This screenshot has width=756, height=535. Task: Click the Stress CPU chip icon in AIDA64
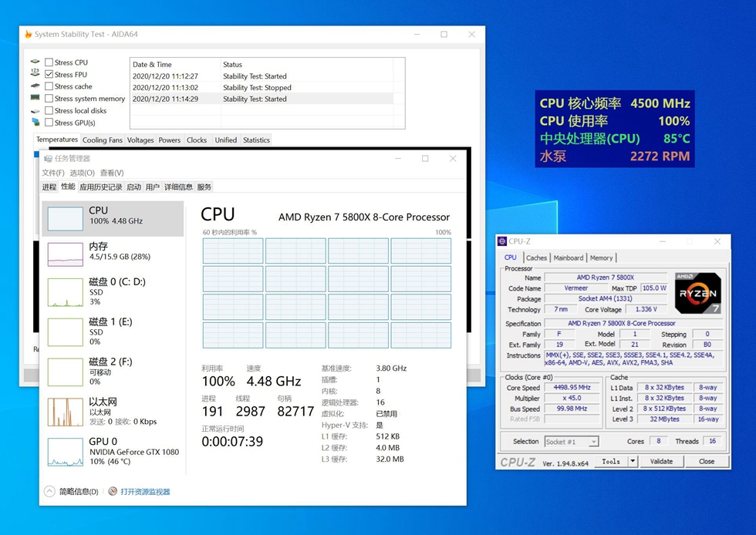tap(35, 62)
